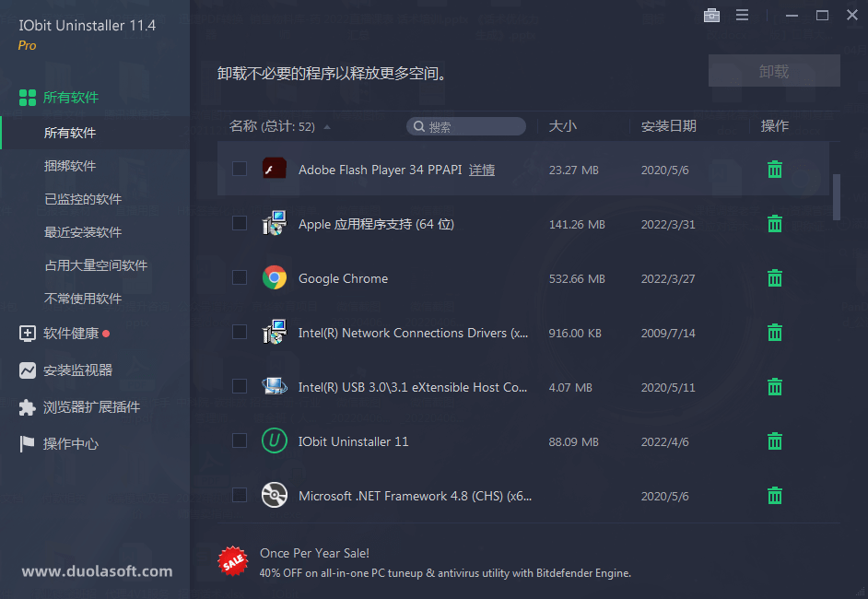Open 浏览器扩展插件 section
The width and height of the screenshot is (868, 599).
[x=91, y=407]
